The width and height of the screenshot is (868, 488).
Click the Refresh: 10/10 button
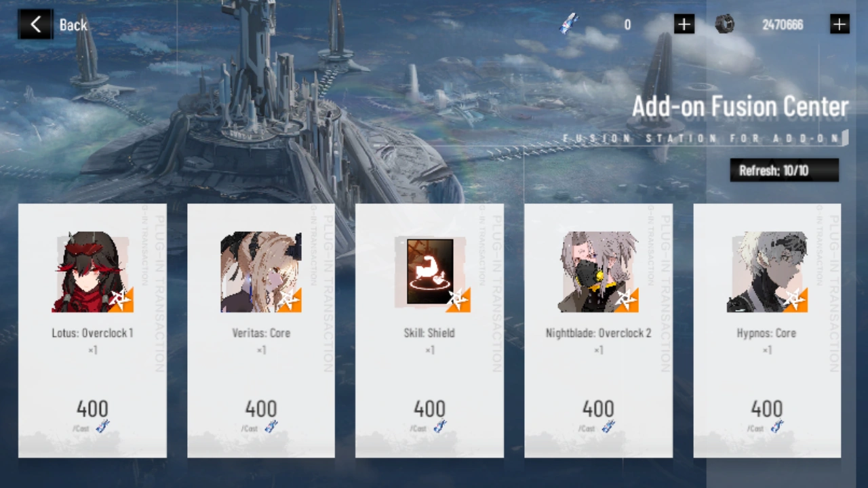785,170
